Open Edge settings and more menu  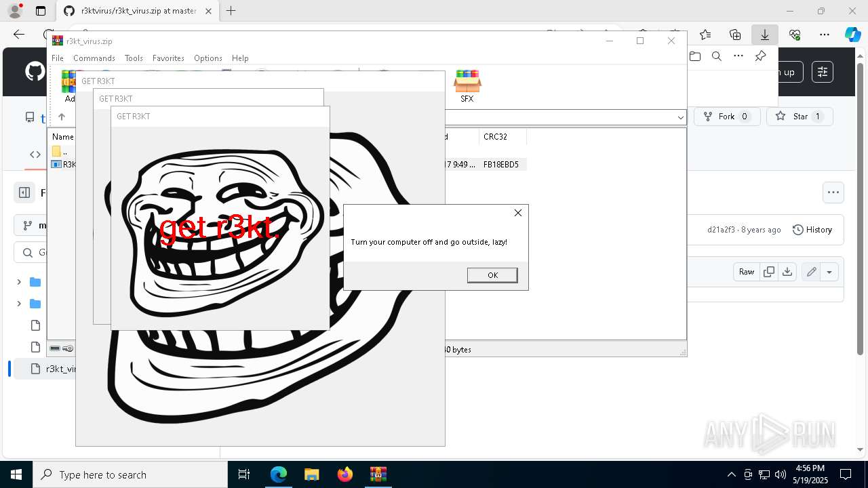tap(825, 35)
